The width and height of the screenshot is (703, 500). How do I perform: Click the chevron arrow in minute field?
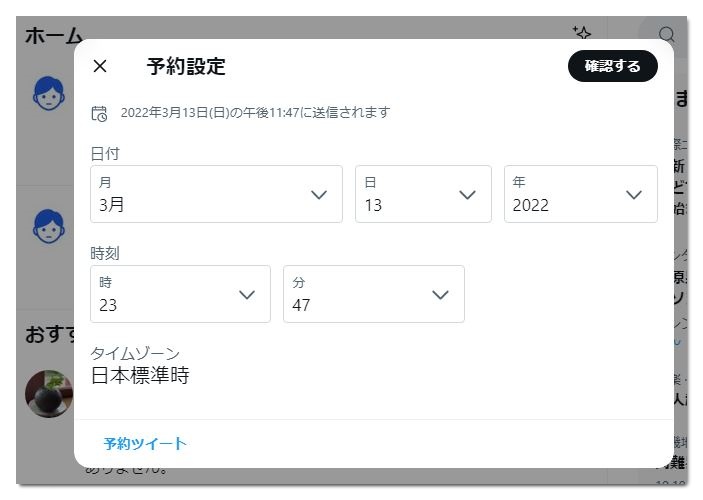coord(440,295)
